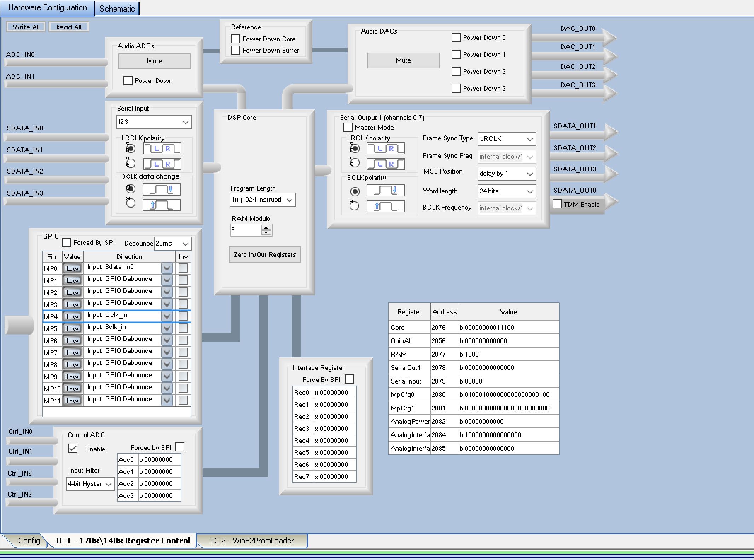Click Adc2 value field in Control ADC
The image size is (754, 560).
pyautogui.click(x=160, y=484)
